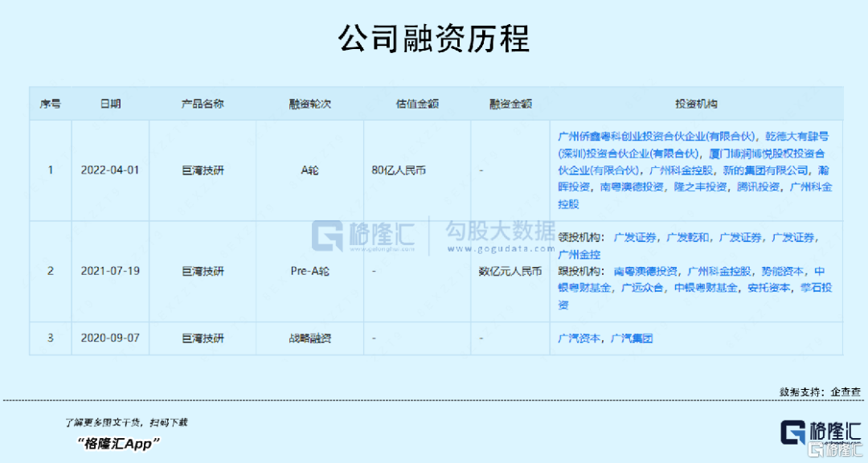Viewport: 868px width, 463px height.
Task: Click the date 2020-09-07
Action: pyautogui.click(x=110, y=338)
